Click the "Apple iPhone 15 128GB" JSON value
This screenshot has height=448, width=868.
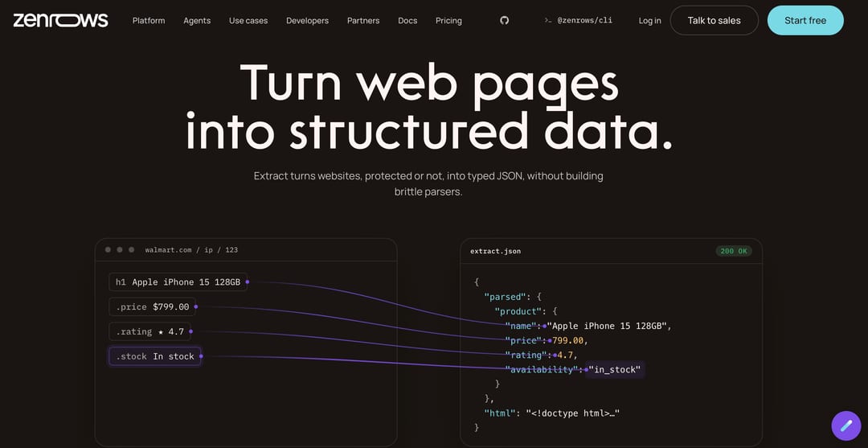(606, 327)
